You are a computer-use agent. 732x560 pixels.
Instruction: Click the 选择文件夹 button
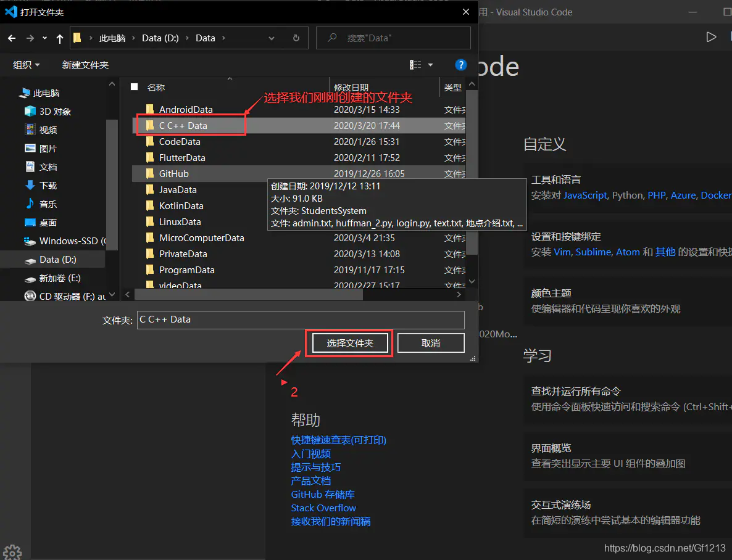tap(350, 343)
